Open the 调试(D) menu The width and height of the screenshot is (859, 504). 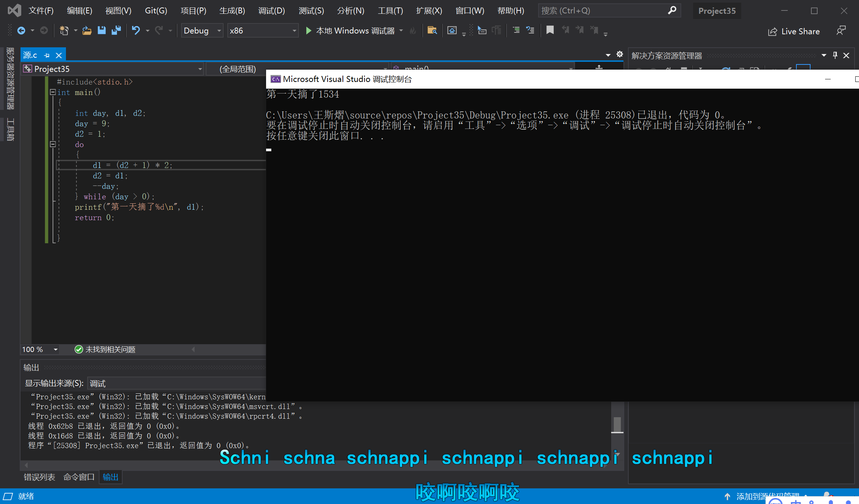(x=271, y=10)
